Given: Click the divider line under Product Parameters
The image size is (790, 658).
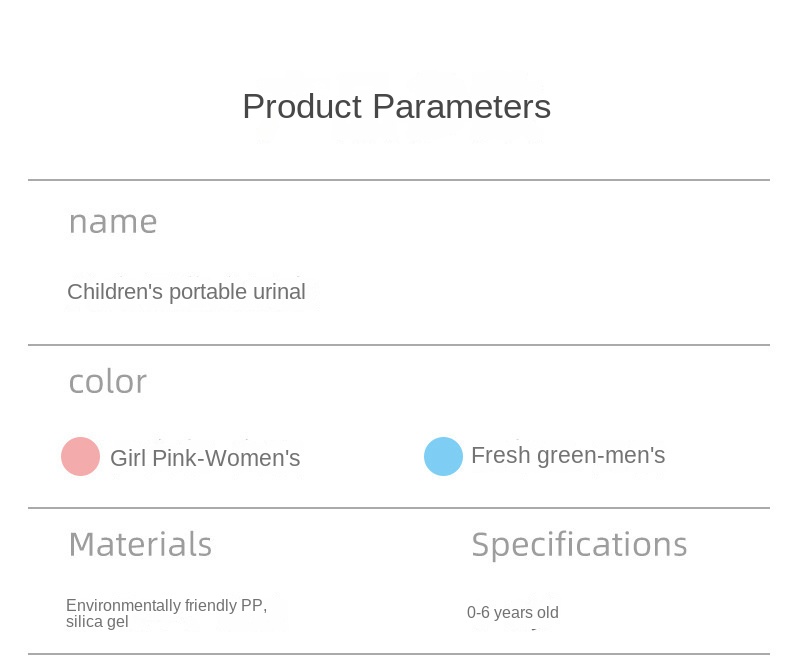Looking at the screenshot, I should [x=398, y=180].
